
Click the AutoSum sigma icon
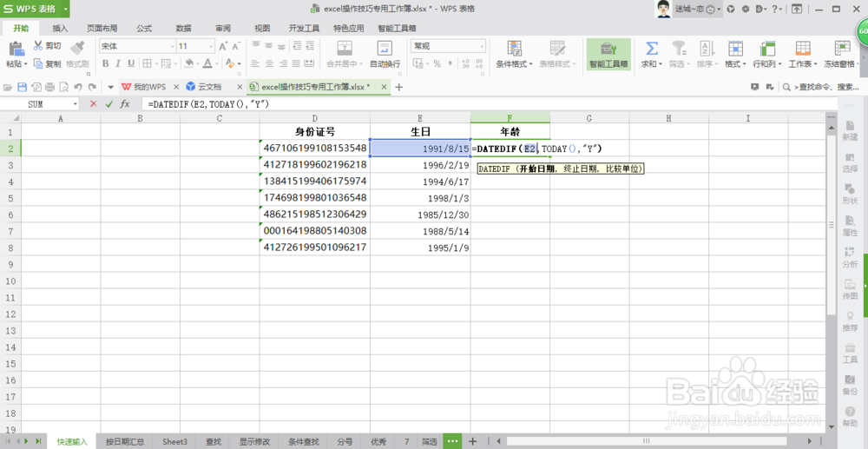pyautogui.click(x=652, y=48)
